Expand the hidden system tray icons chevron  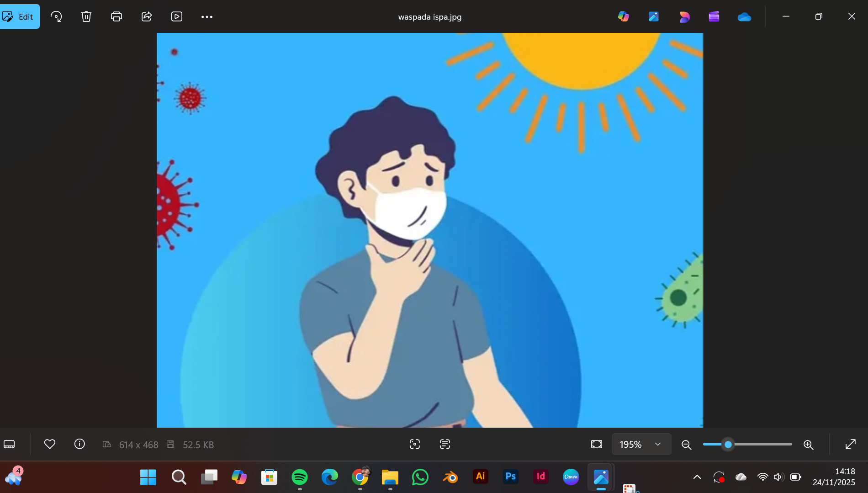[697, 477]
